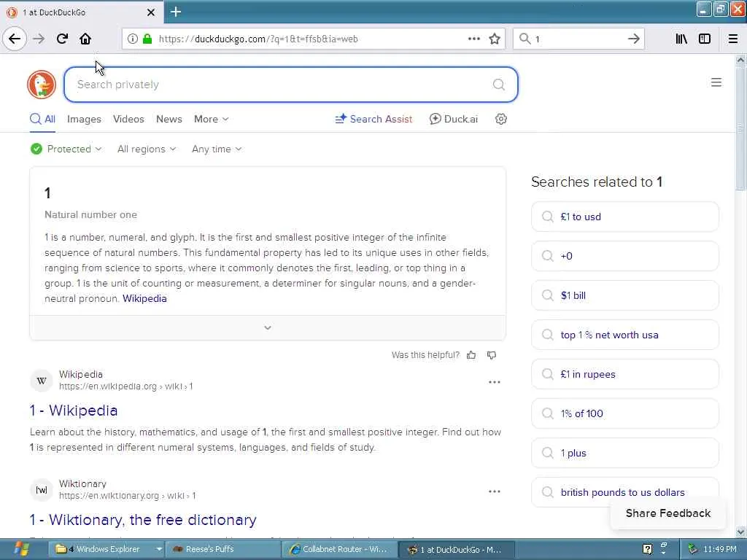The image size is (747, 560).
Task: Click the Wikipedia W favicon
Action: tap(42, 381)
